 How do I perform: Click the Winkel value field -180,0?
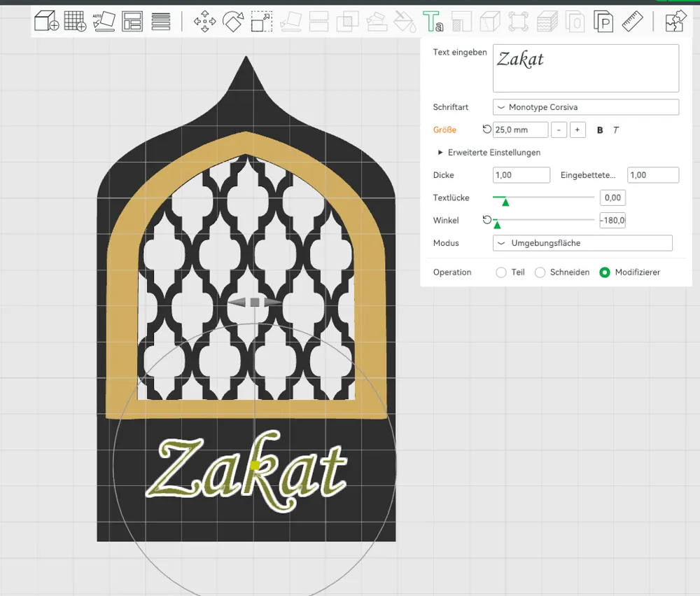[612, 220]
